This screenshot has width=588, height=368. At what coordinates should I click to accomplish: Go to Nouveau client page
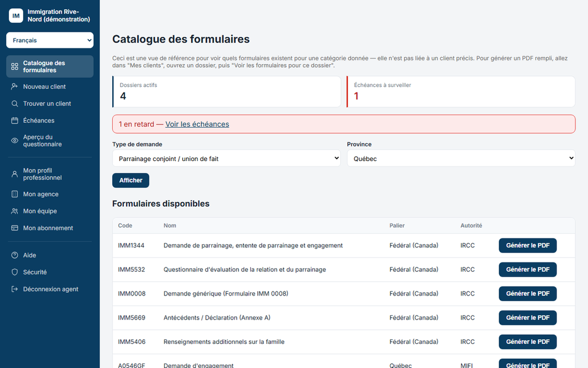coord(50,86)
